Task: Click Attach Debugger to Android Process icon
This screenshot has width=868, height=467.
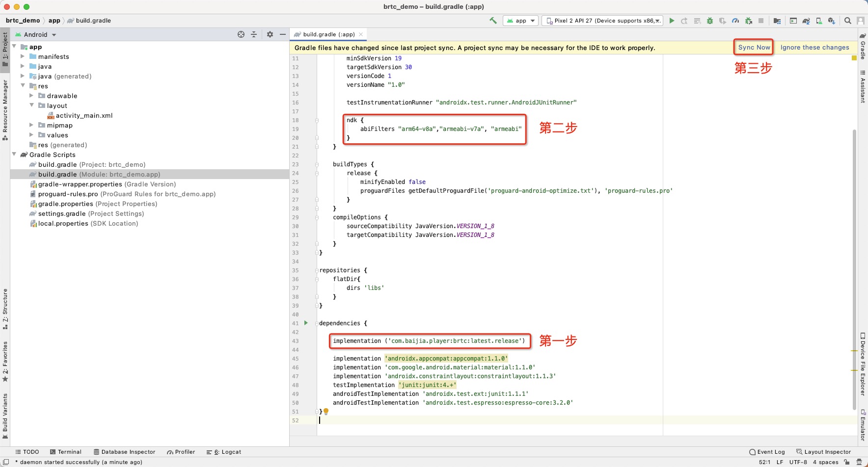Action: (748, 21)
